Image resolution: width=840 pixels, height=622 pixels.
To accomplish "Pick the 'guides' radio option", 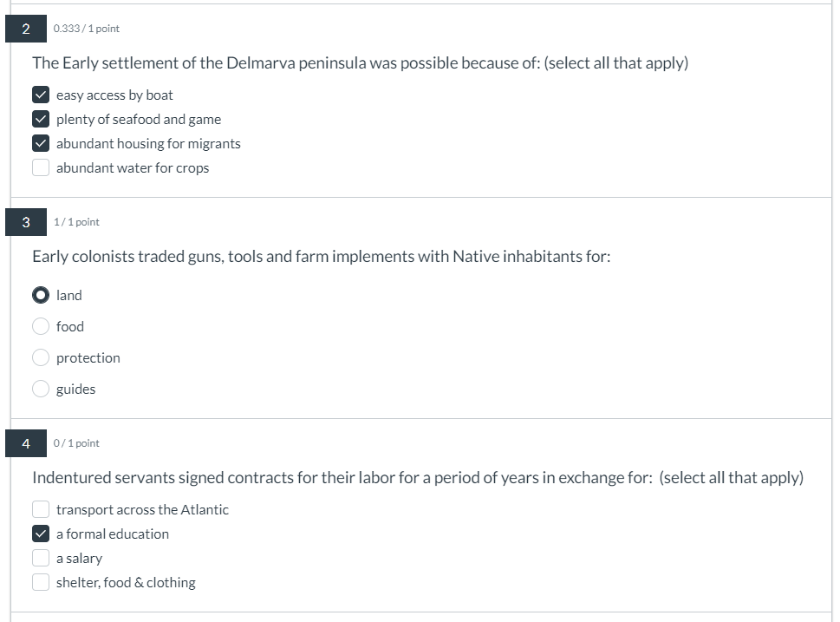I will point(41,389).
